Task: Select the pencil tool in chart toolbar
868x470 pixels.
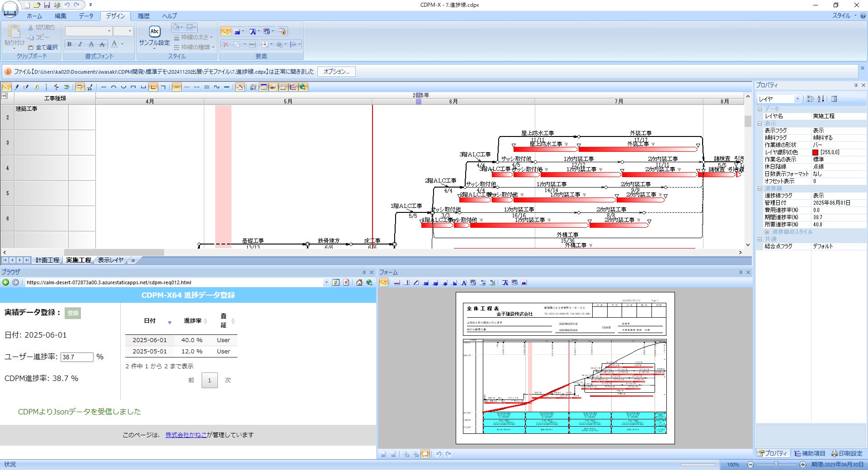Action: tap(17, 87)
